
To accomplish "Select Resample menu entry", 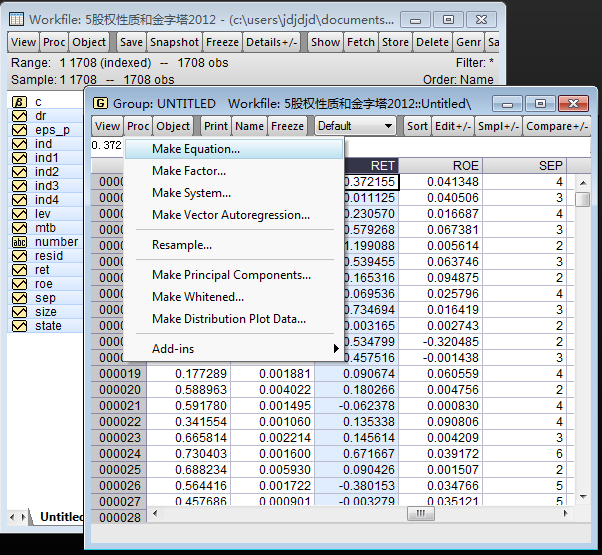I will [234, 245].
